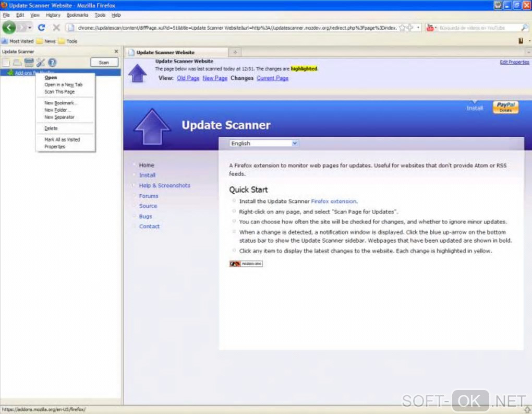Image resolution: width=532 pixels, height=414 pixels.
Task: Click Install in the left navigation list
Action: [147, 175]
